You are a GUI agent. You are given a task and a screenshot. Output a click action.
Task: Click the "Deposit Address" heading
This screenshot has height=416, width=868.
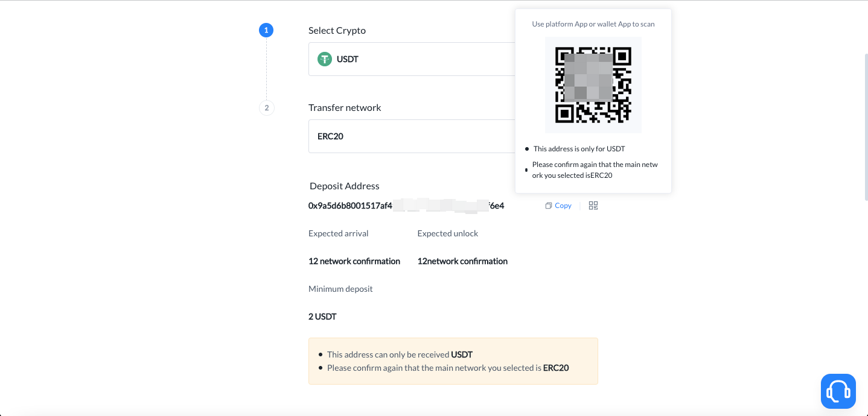pos(344,186)
